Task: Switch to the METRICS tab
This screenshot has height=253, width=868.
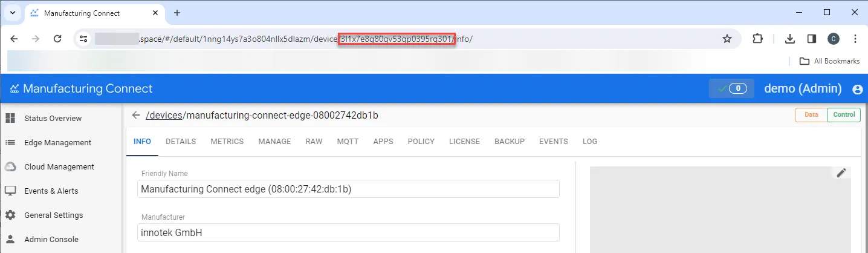Action: [227, 142]
